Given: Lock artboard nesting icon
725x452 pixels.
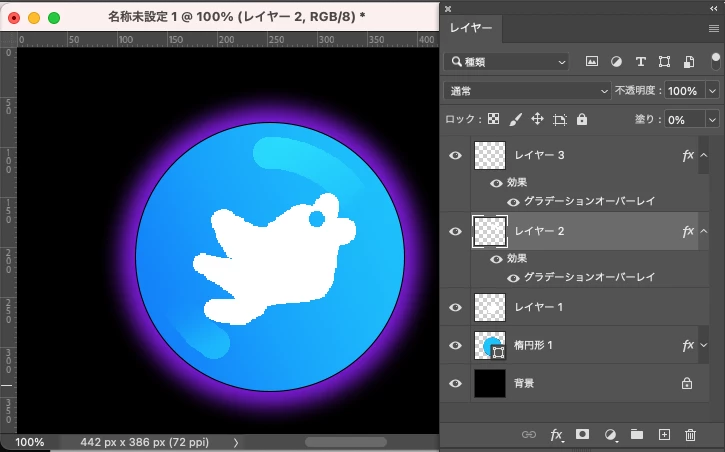Looking at the screenshot, I should pyautogui.click(x=559, y=120).
